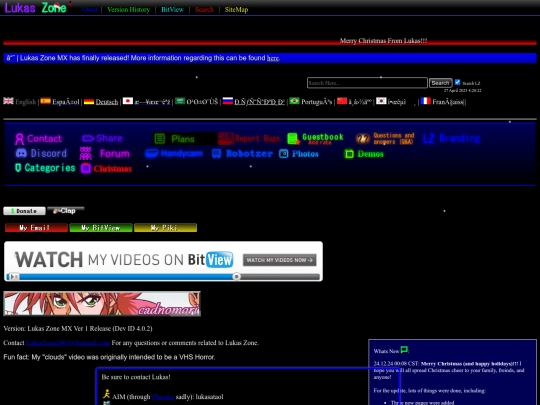Viewport: 540px width, 405px height.
Task: Open the My Email red button
Action: (x=36, y=228)
